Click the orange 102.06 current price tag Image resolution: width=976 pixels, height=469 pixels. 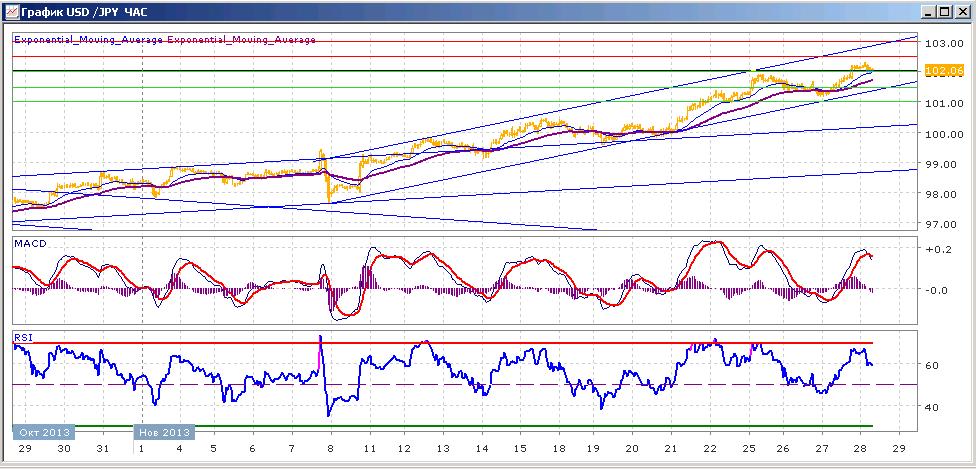[944, 71]
